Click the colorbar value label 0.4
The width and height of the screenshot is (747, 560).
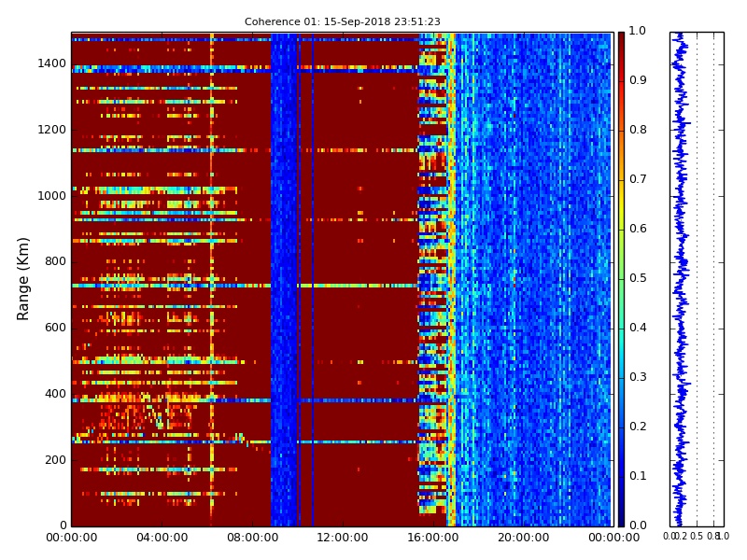[x=638, y=328]
